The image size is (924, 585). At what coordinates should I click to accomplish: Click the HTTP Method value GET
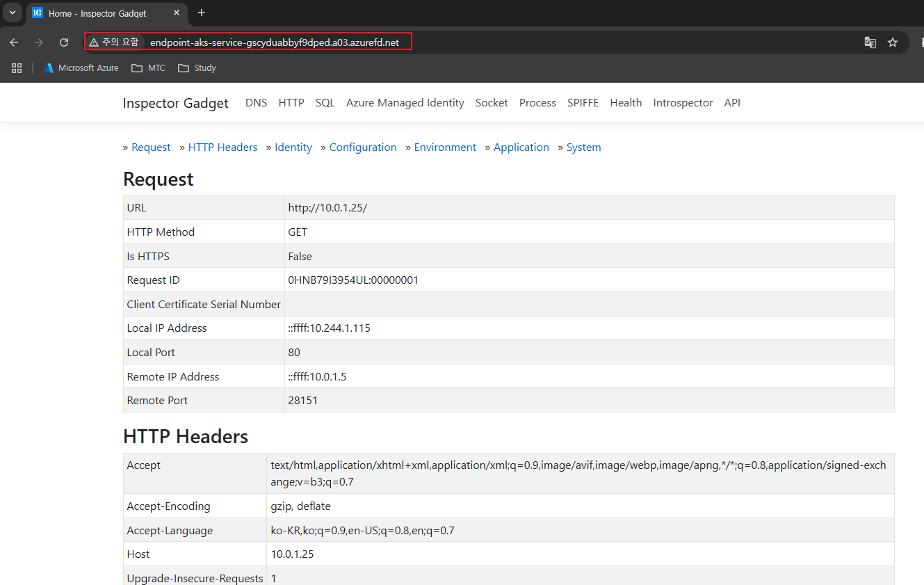point(298,232)
